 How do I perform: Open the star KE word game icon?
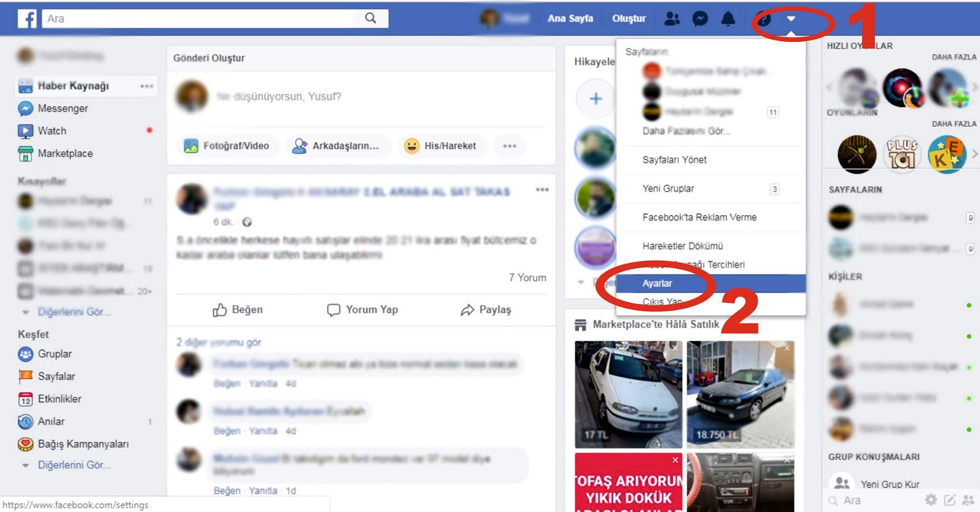pos(947,154)
